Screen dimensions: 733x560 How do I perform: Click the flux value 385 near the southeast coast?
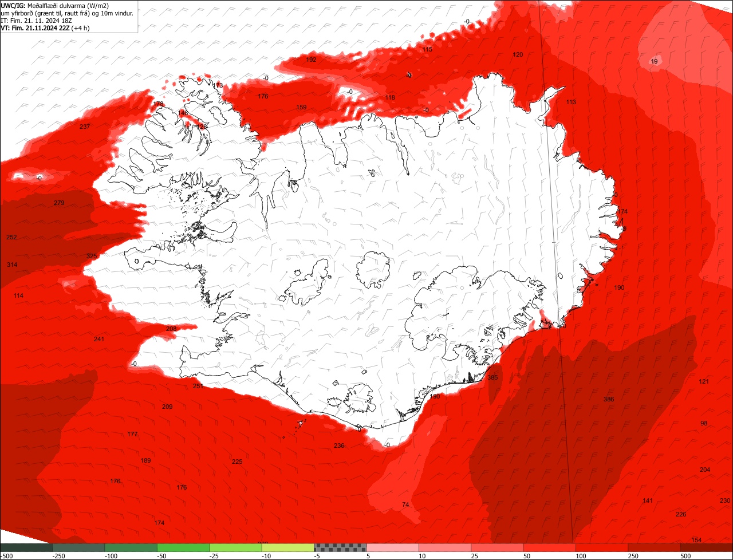tap(492, 377)
